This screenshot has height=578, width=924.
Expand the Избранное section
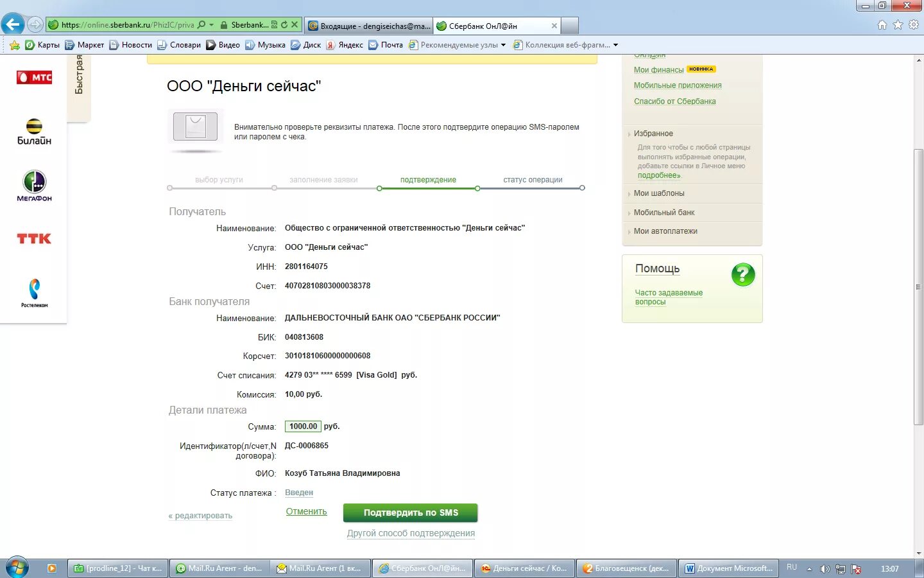coord(653,134)
